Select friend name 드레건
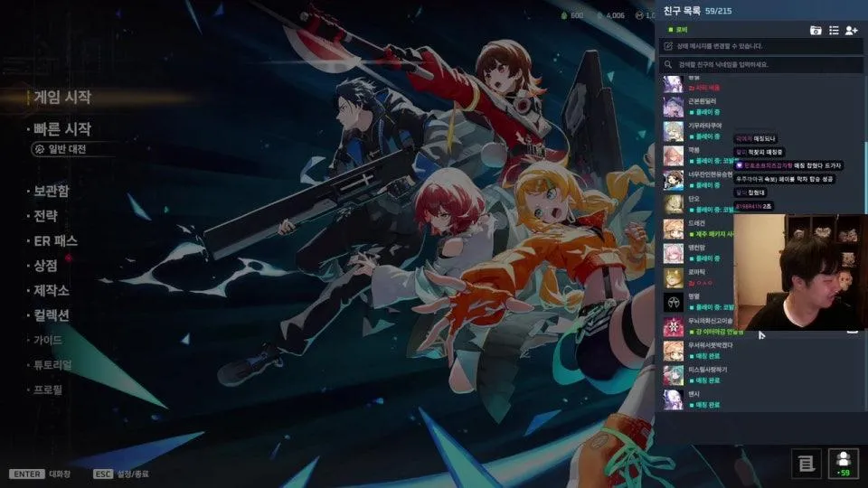Viewport: 868px width, 488px height. 696,223
